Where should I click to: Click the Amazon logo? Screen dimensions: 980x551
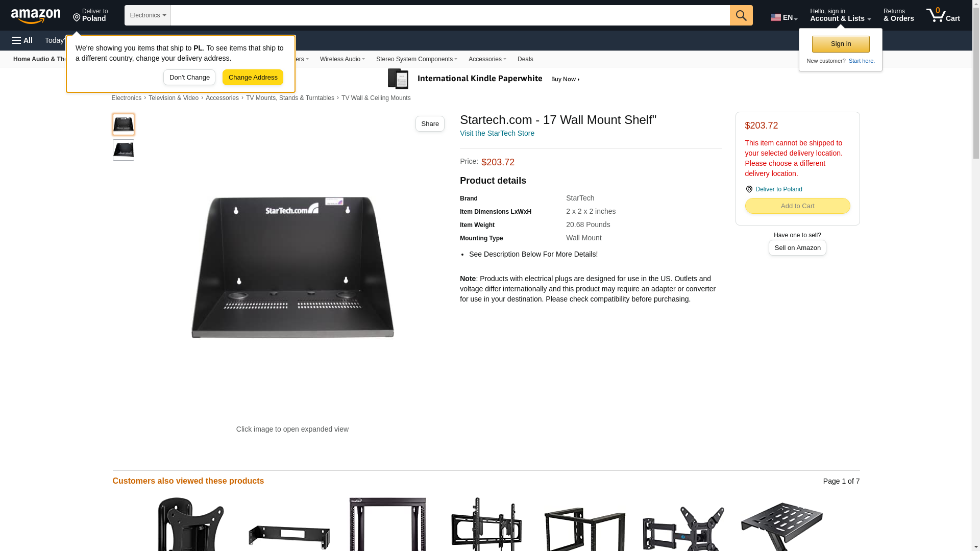[x=36, y=16]
